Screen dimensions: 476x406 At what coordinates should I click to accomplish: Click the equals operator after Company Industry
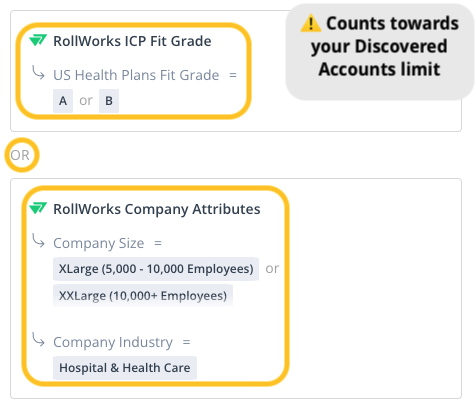(186, 342)
